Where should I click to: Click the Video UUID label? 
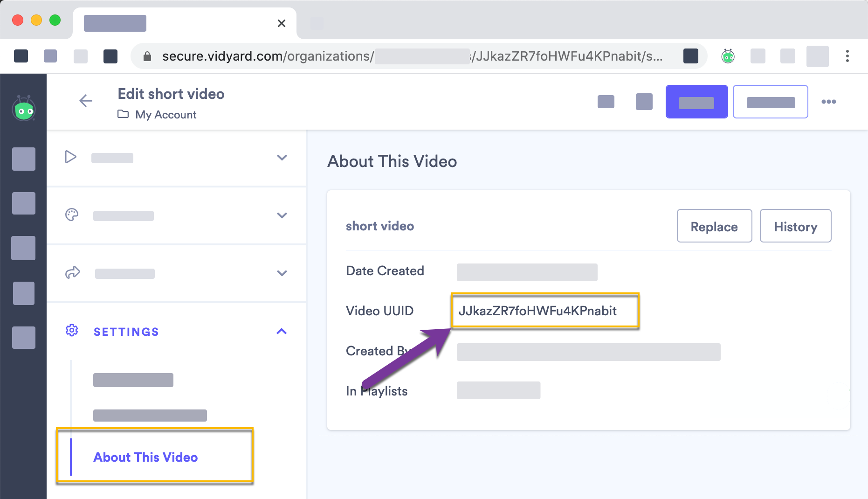pyautogui.click(x=379, y=311)
